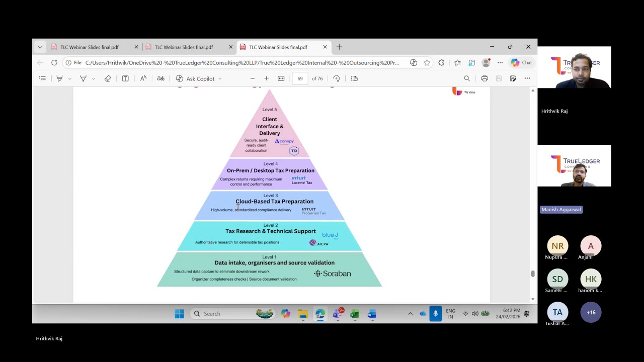Open the browser Extensions menu
The height and width of the screenshot is (362, 644).
pyautogui.click(x=442, y=63)
